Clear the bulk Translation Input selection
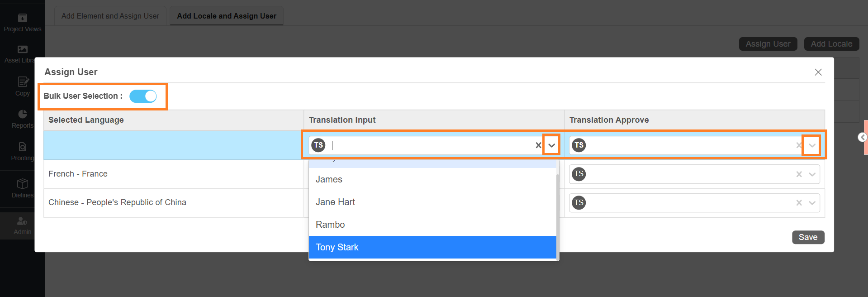 (x=538, y=145)
